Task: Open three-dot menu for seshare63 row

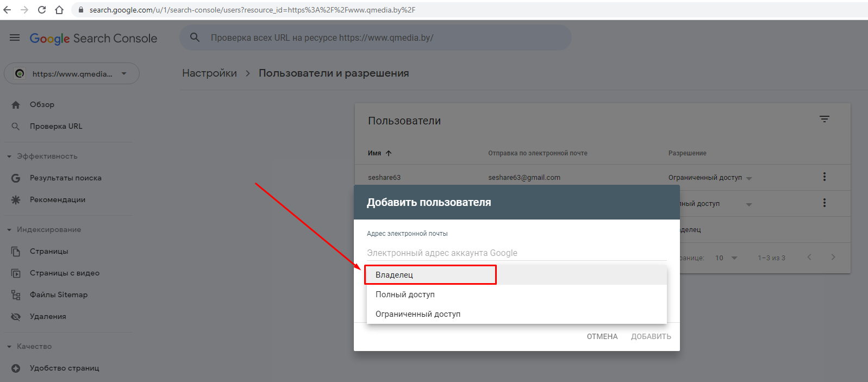Action: 825,177
